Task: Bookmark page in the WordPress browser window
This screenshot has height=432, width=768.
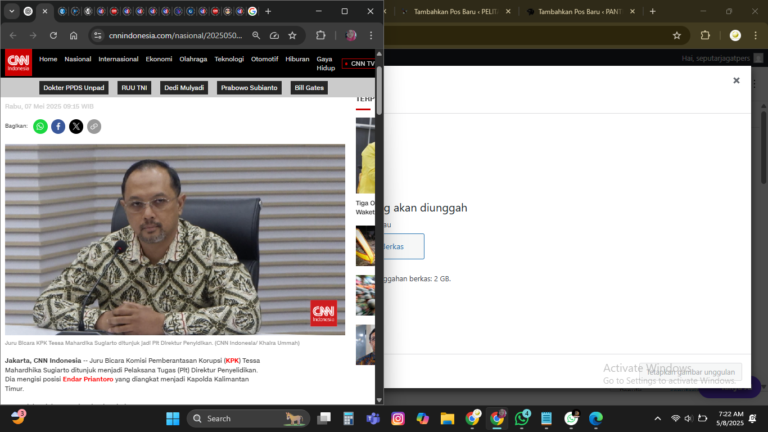Action: (x=677, y=35)
